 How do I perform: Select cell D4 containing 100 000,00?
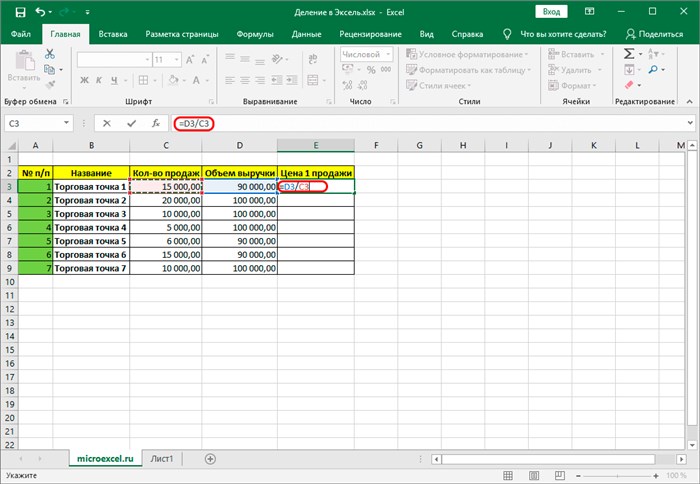[x=239, y=200]
